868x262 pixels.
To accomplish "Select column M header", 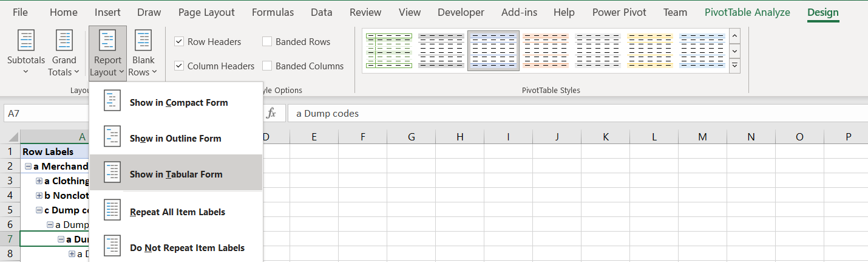I will tap(702, 137).
